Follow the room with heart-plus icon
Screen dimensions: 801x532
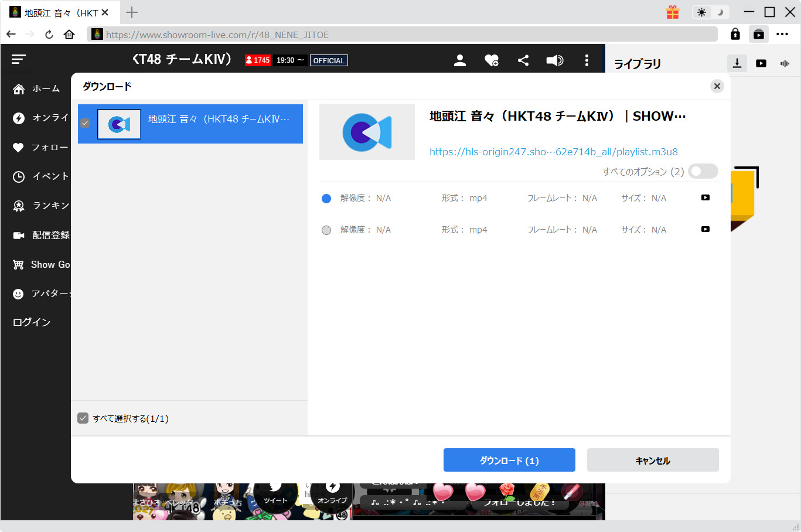coord(492,60)
